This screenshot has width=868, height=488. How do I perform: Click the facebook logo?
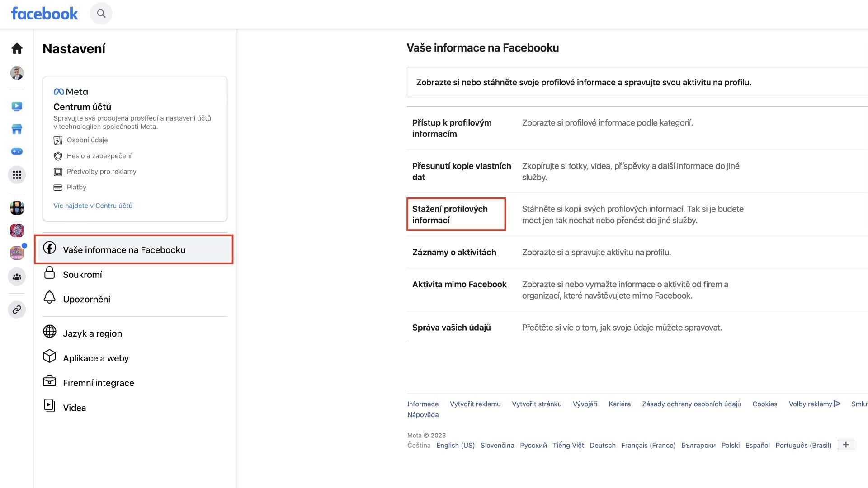coord(44,14)
